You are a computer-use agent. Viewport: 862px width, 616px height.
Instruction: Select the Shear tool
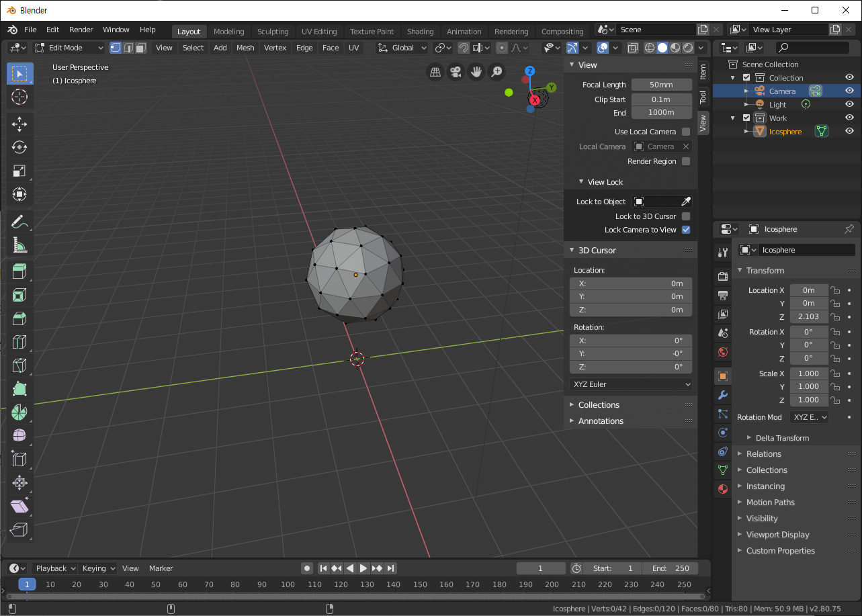point(19,506)
